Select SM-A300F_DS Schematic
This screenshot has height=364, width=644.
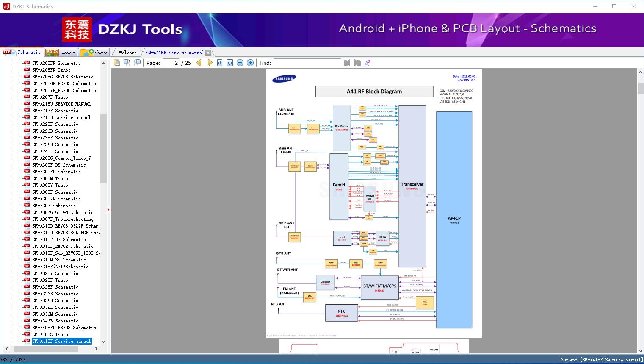pyautogui.click(x=59, y=165)
